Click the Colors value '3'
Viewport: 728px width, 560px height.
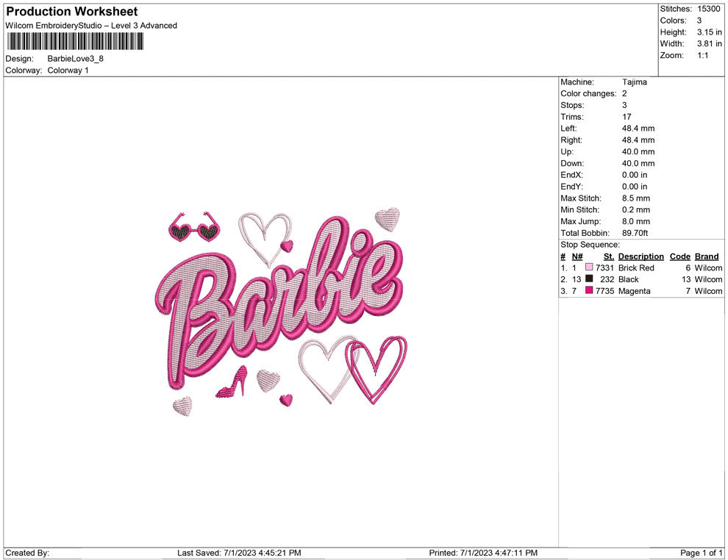pyautogui.click(x=699, y=21)
